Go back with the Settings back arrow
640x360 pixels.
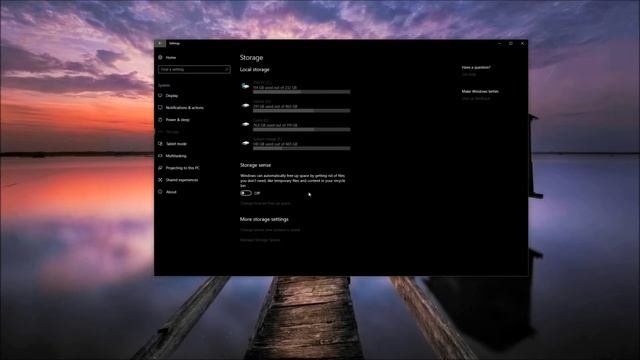point(160,43)
